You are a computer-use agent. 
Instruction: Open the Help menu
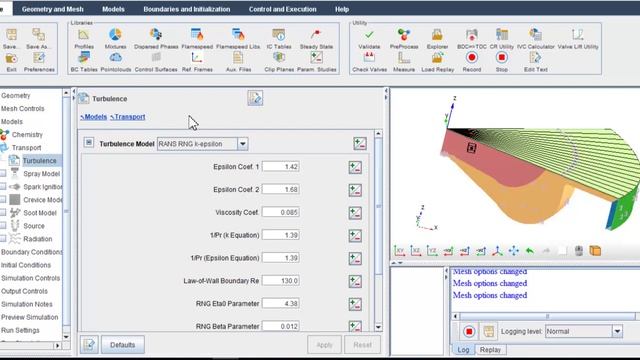coord(342,9)
